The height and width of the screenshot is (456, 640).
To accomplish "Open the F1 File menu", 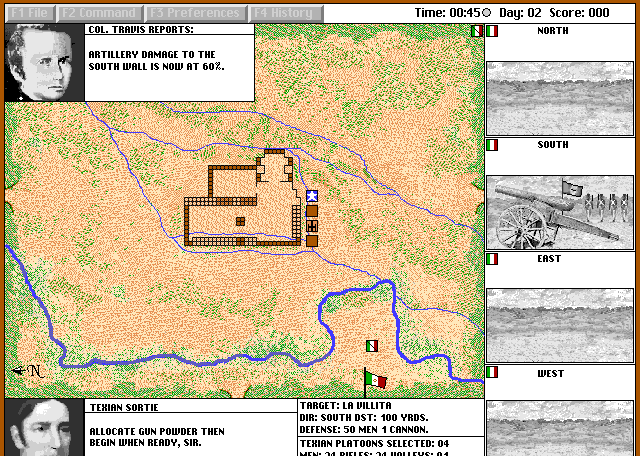I will pos(28,13).
